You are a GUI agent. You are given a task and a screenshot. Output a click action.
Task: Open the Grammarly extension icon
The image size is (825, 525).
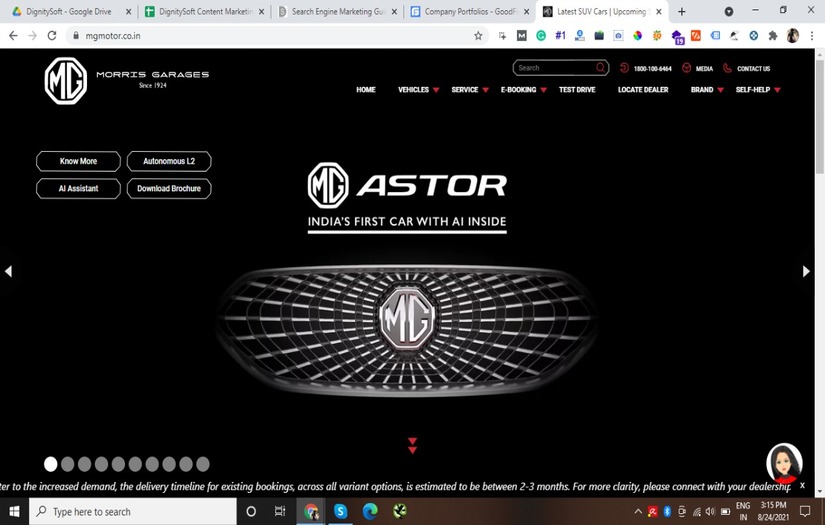click(x=541, y=36)
